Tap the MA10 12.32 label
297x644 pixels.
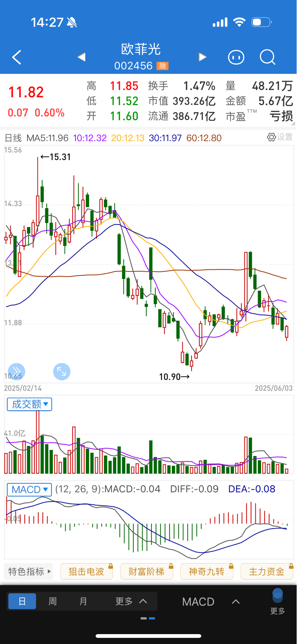(90, 138)
